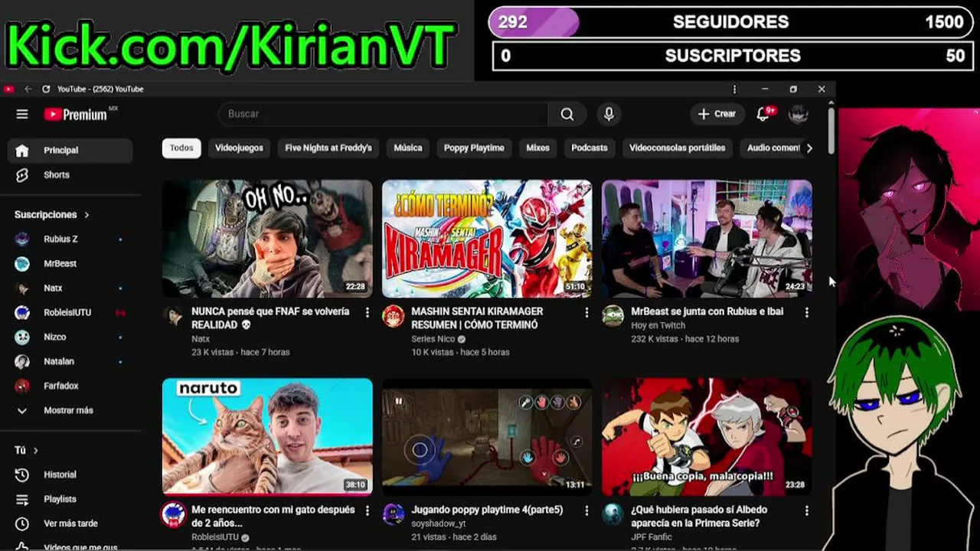Open options for Me reencuentro gato video
This screenshot has width=980, height=551.
click(x=367, y=510)
